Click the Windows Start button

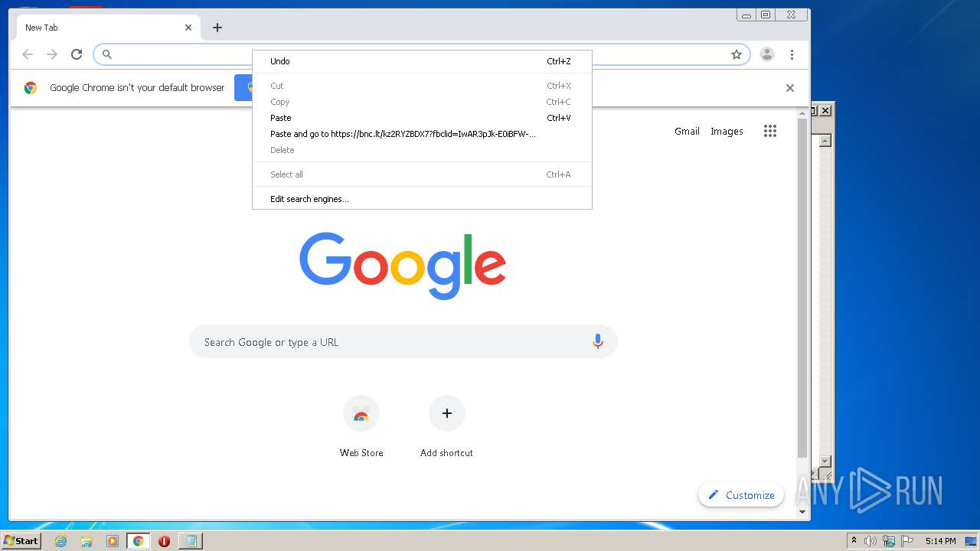(x=21, y=541)
